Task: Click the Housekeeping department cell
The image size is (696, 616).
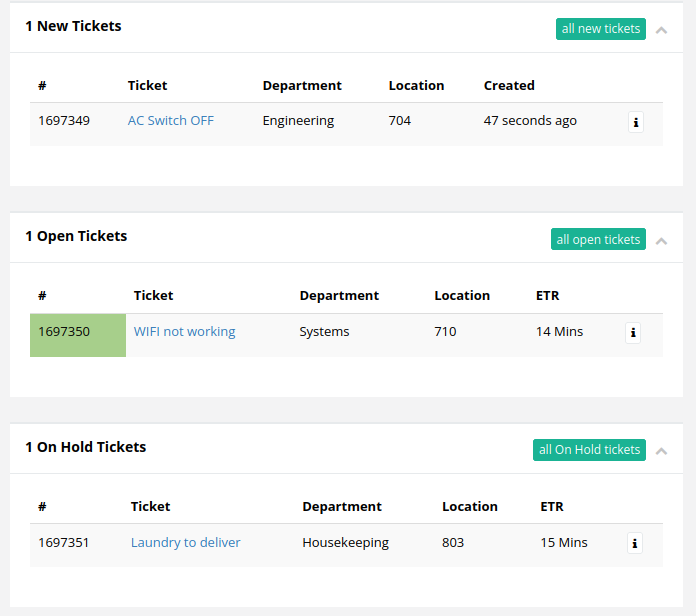Action: [x=345, y=543]
